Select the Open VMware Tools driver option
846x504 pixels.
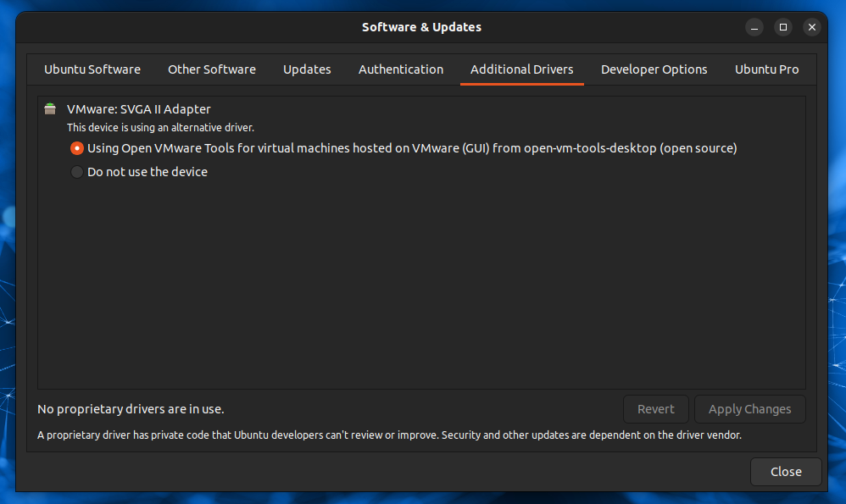(77, 148)
